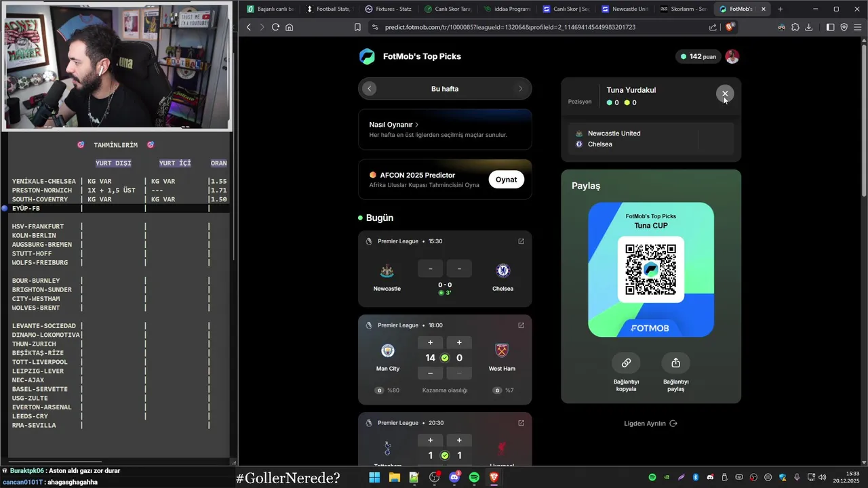Click the Newcastle crest in match card

(387, 271)
